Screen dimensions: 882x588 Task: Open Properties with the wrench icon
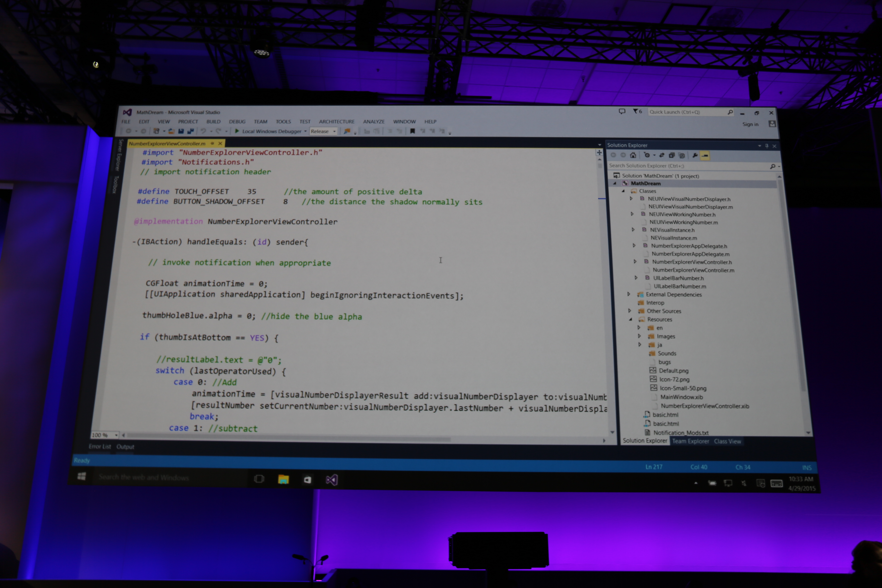click(695, 155)
